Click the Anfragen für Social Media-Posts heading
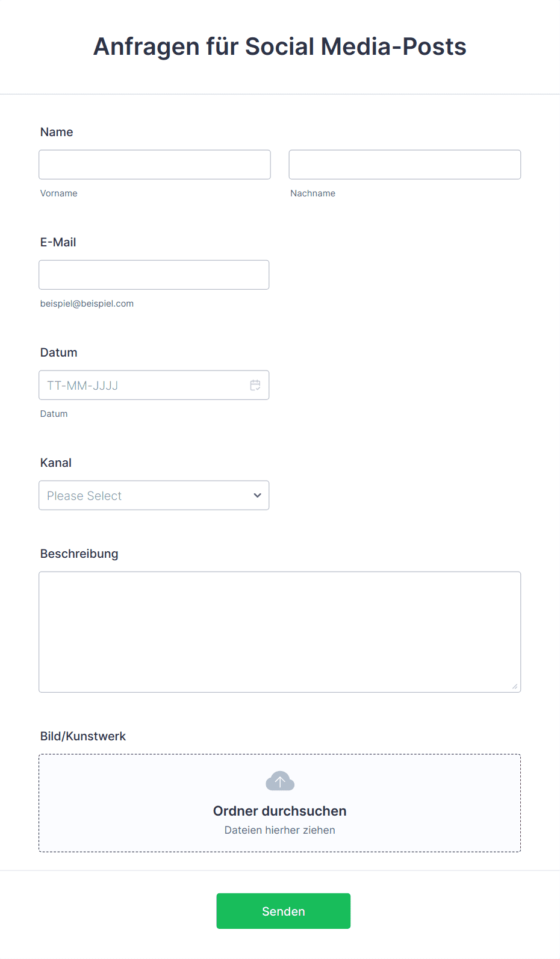560x959 pixels. coord(280,46)
